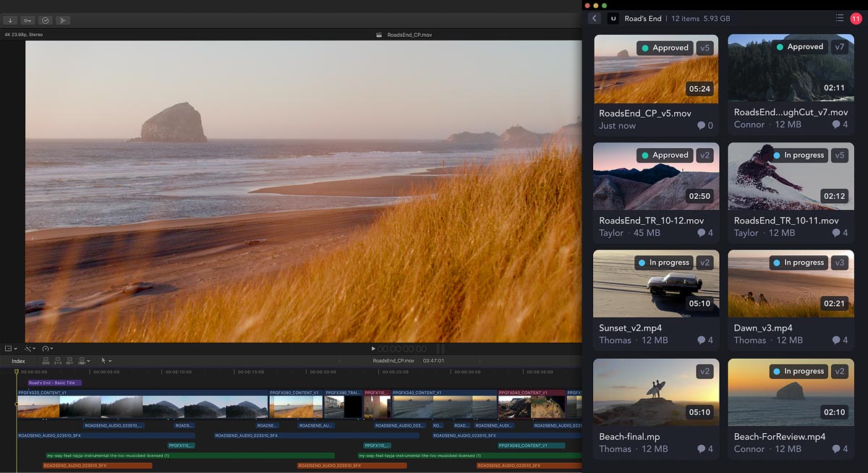Click the RoadsEnd_CP.mov project name in timeline bar
The width and height of the screenshot is (868, 473).
pyautogui.click(x=393, y=360)
